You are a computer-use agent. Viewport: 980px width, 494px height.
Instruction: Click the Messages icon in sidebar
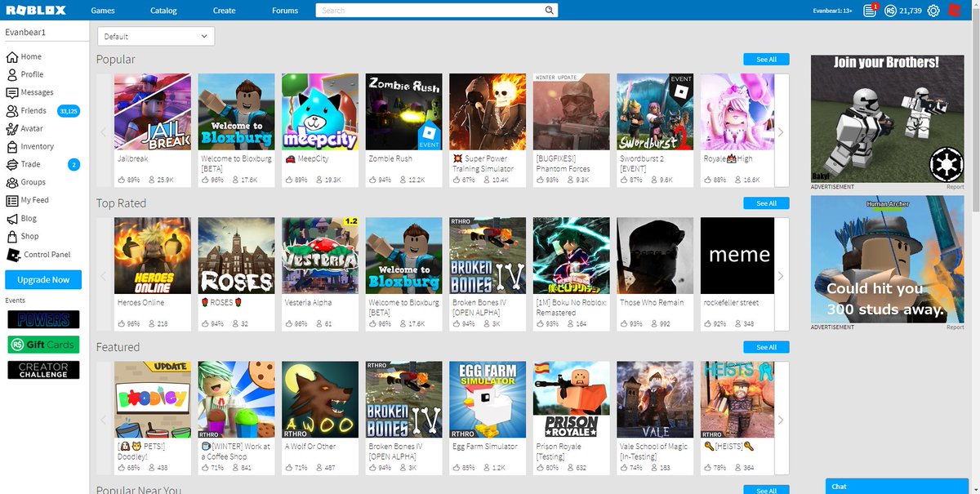click(12, 92)
